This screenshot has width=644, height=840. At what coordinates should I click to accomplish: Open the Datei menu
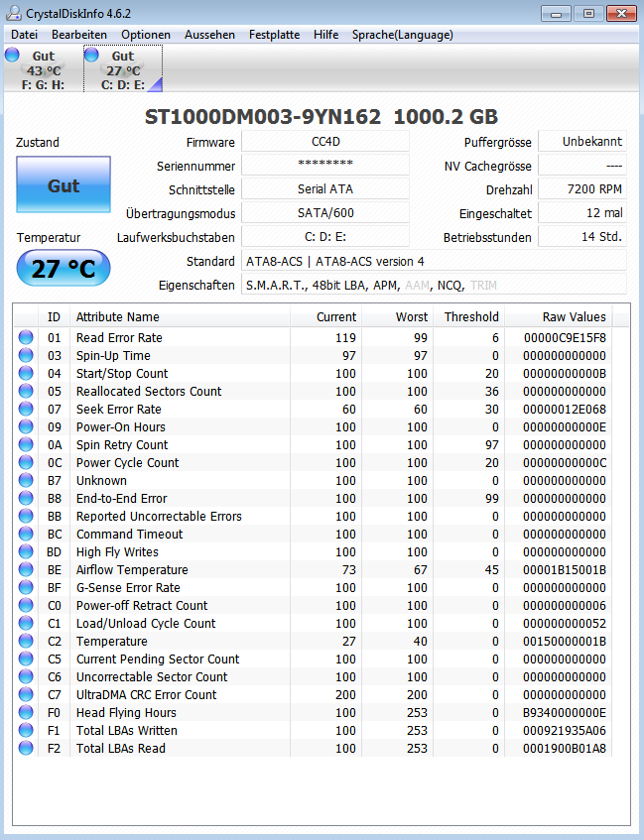pyautogui.click(x=24, y=35)
